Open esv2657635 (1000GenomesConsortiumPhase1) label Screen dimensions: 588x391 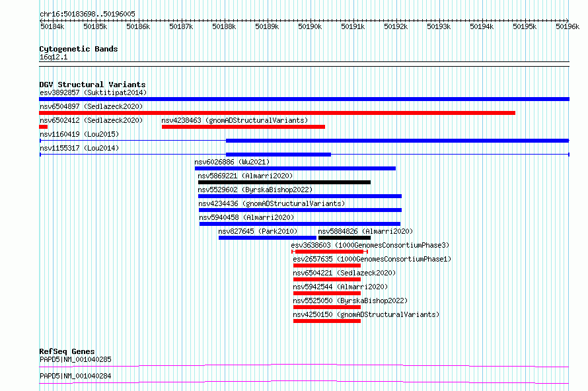pyautogui.click(x=372, y=259)
